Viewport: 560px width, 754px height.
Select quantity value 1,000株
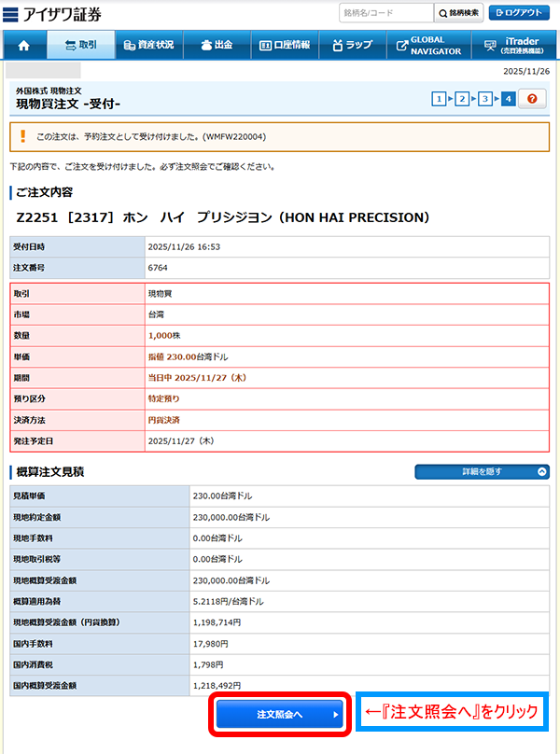coord(164,336)
